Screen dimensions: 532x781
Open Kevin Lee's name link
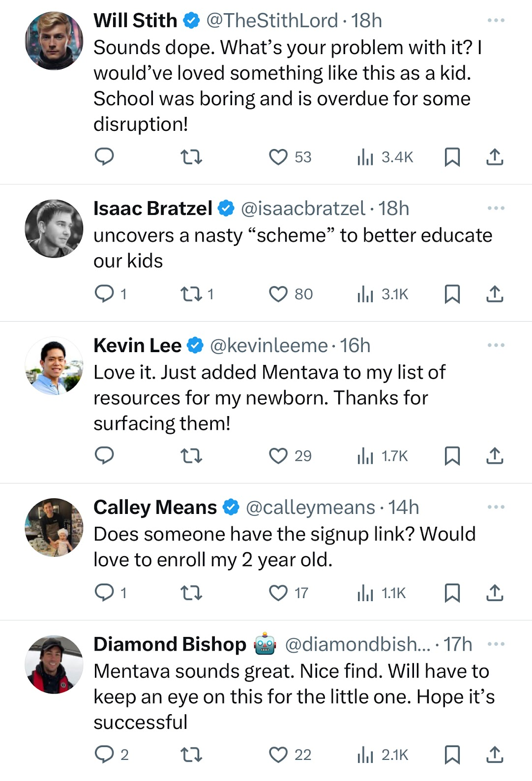point(137,346)
